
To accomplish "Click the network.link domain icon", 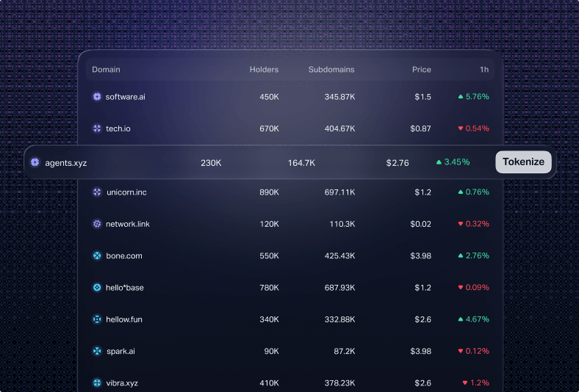I will [96, 224].
